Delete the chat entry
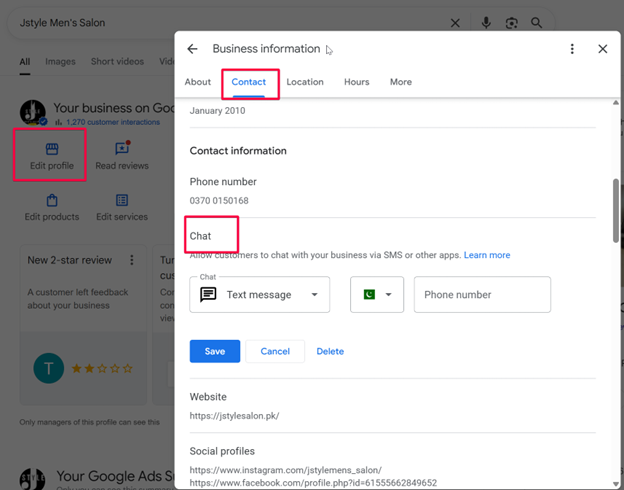624x490 pixels. click(330, 351)
